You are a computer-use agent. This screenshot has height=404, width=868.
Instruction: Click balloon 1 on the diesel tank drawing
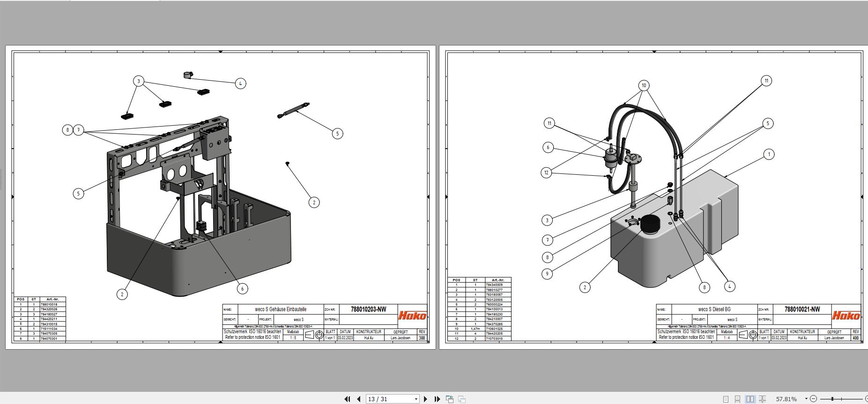(769, 154)
